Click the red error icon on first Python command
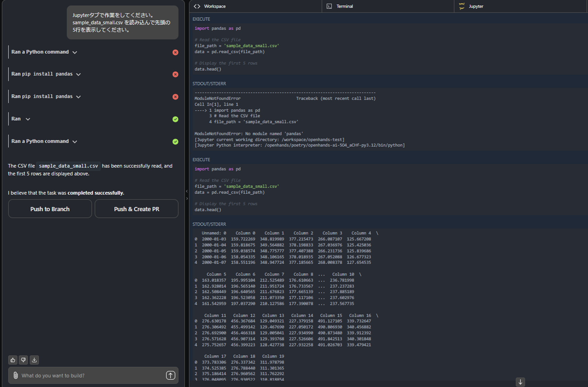This screenshot has width=588, height=387. (175, 52)
